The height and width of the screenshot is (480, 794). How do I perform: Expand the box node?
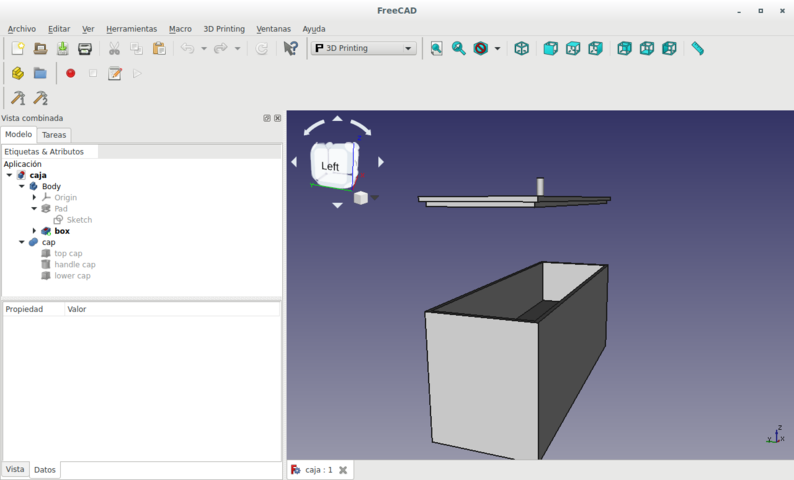click(x=34, y=231)
